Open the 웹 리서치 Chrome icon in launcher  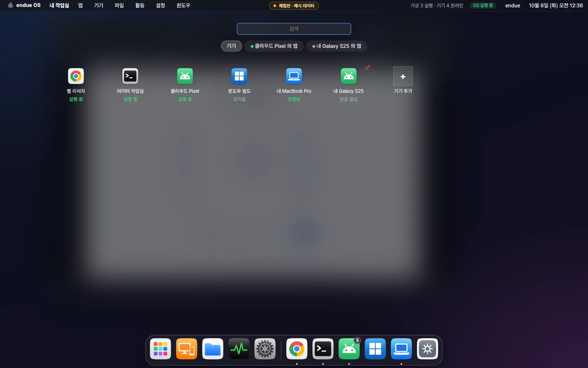click(76, 76)
